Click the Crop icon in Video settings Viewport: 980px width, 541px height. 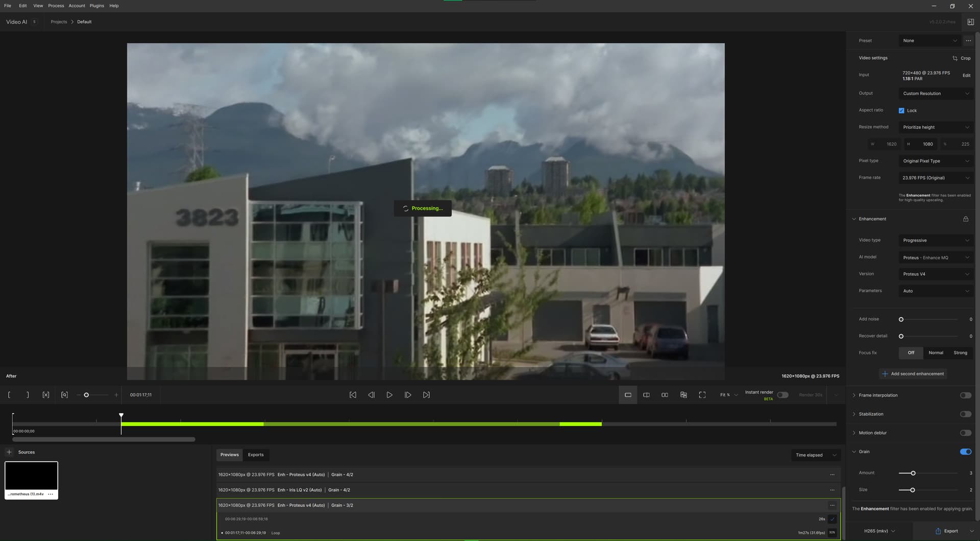click(954, 58)
